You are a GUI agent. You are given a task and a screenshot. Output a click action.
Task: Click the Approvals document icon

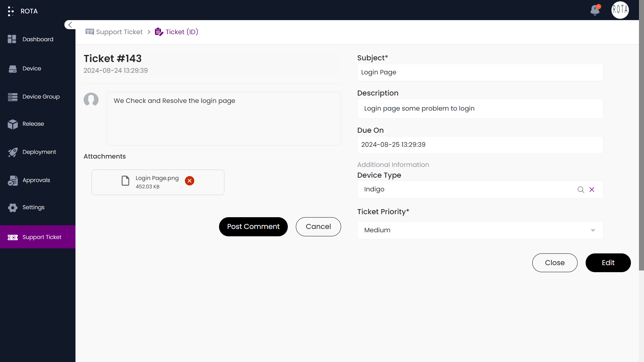[x=12, y=180]
